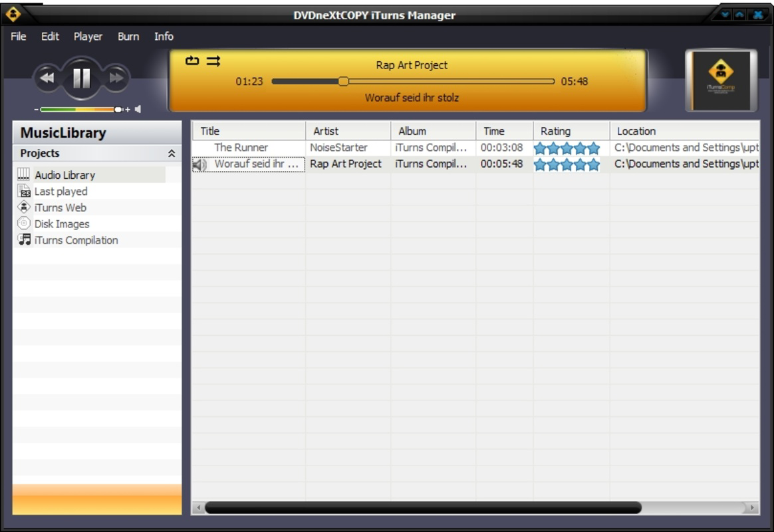774x532 pixels.
Task: Sort by the Rating column header
Action: [x=572, y=131]
